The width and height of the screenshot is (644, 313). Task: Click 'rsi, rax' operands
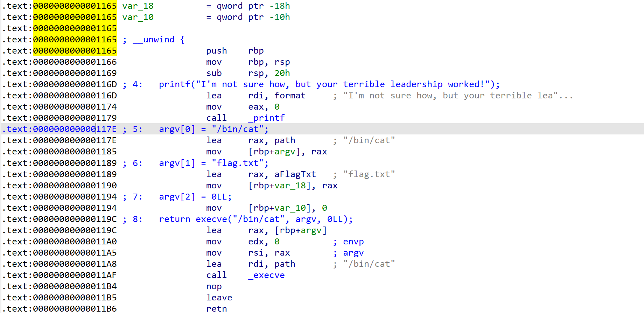[x=269, y=253]
